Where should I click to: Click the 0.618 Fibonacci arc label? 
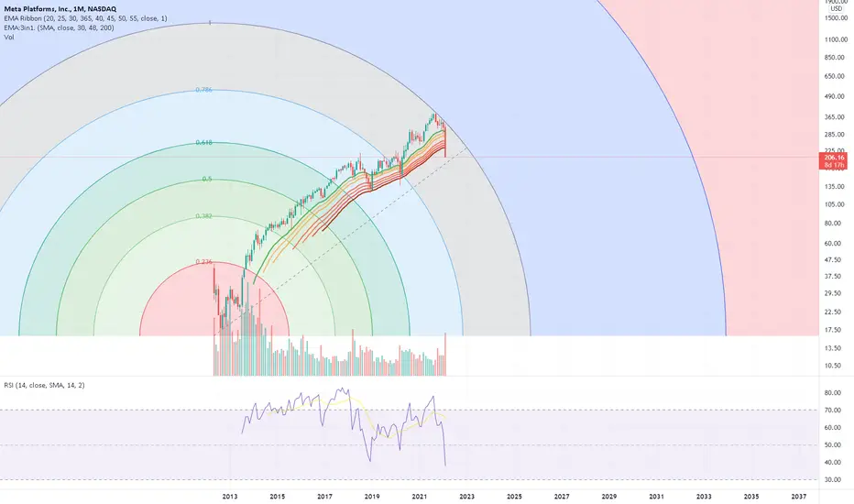[203, 143]
